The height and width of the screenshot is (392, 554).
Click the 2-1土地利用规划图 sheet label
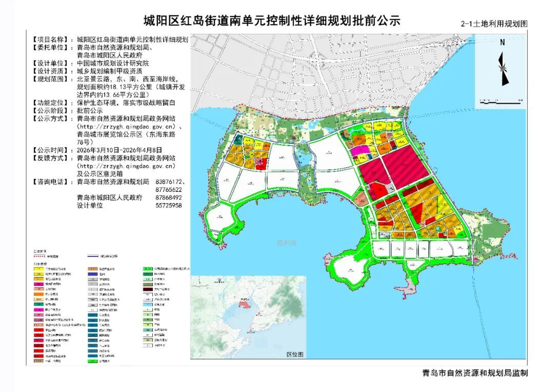click(494, 24)
